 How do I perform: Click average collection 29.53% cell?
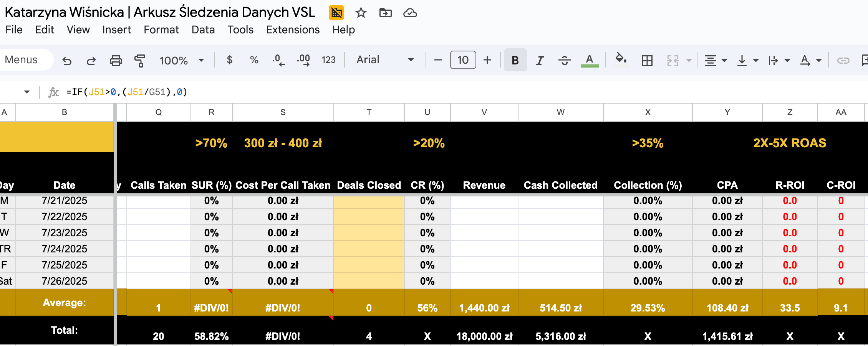pos(648,308)
